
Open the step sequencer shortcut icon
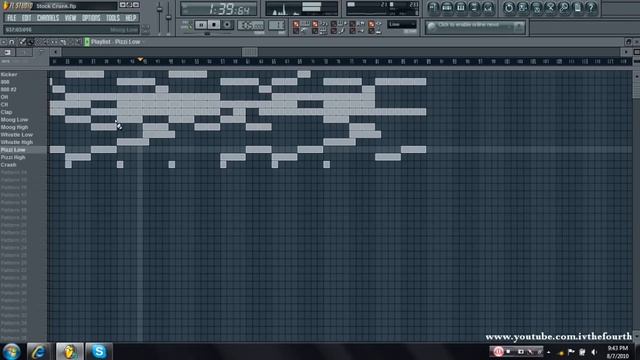tap(447, 7)
